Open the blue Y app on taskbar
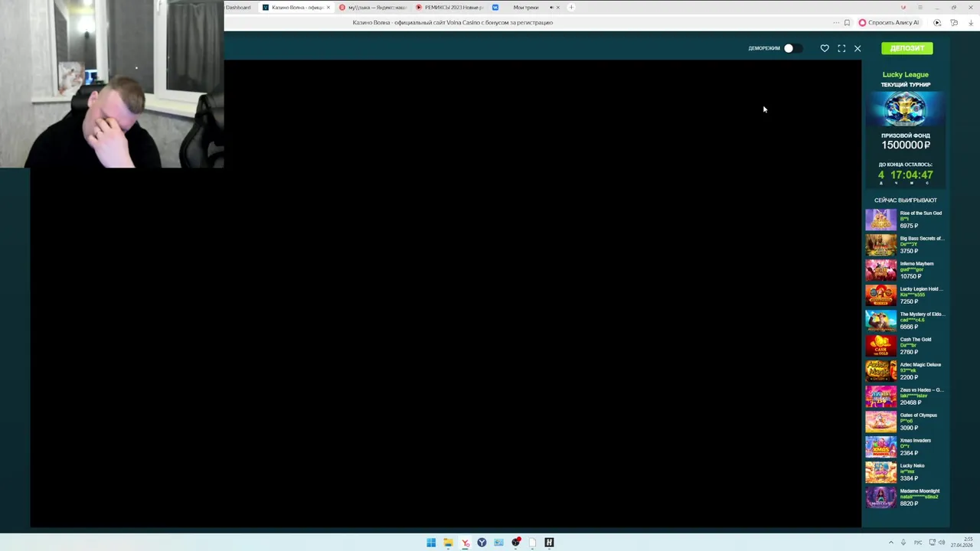 pos(482,543)
